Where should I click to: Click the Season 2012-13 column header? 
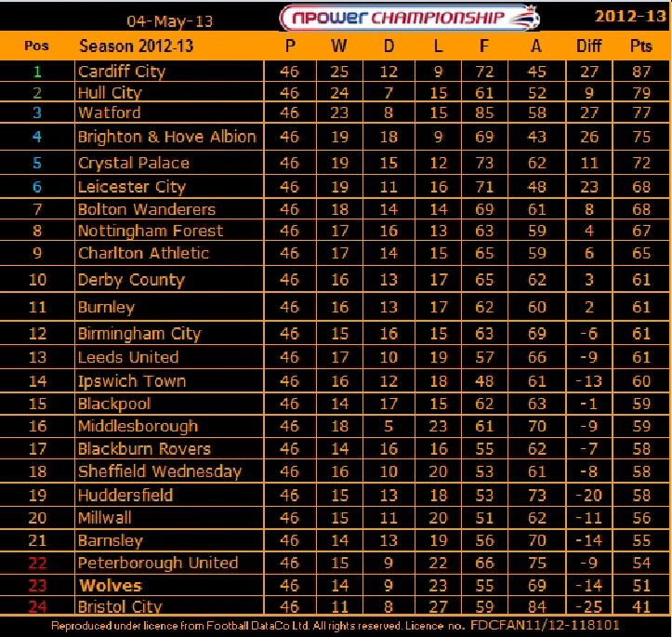137,46
